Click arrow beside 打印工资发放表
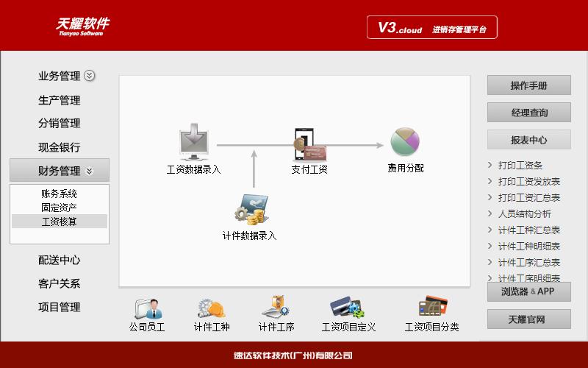This screenshot has width=588, height=368. (x=490, y=181)
